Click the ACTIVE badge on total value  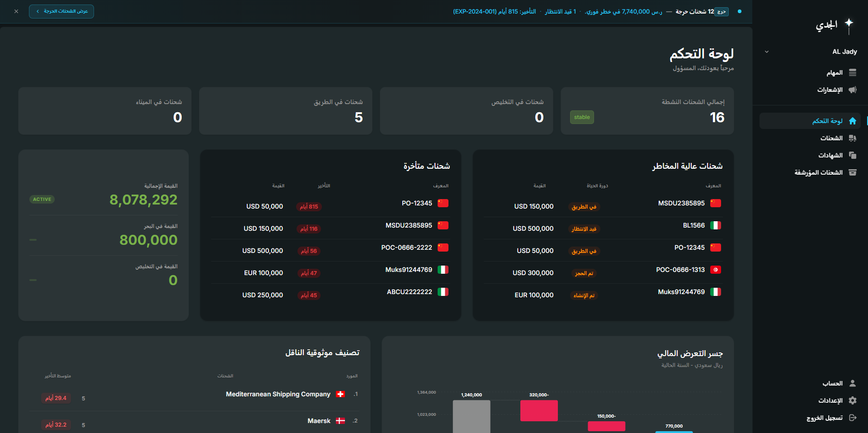[x=42, y=199]
